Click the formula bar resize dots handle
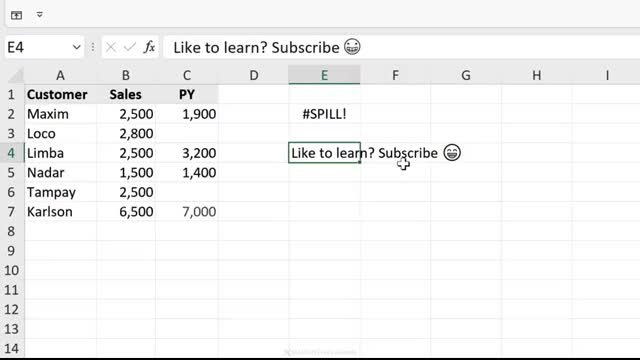This screenshot has height=360, width=640. click(93, 47)
